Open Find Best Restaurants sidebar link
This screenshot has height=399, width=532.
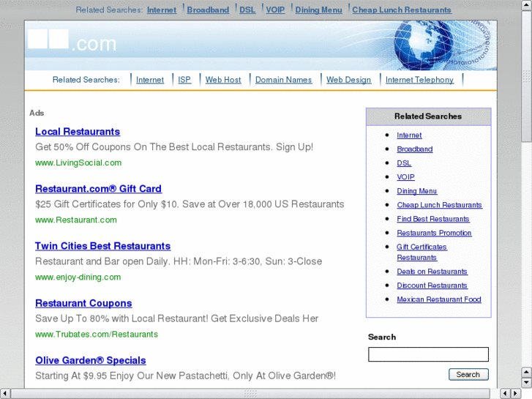[433, 219]
